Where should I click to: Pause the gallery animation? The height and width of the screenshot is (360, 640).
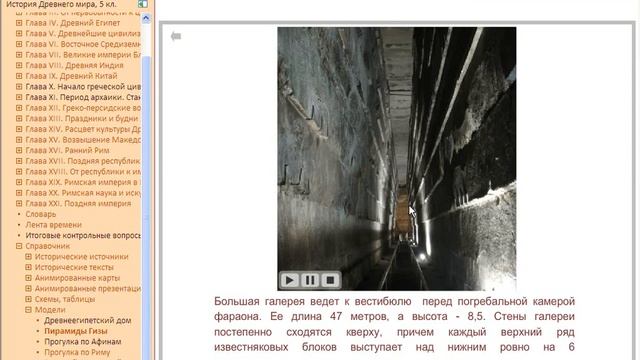coord(310,280)
